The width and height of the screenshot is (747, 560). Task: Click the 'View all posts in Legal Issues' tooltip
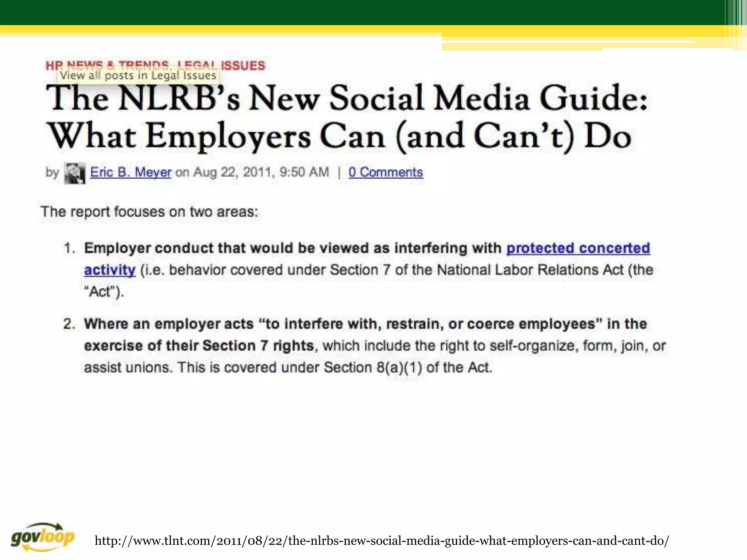pyautogui.click(x=138, y=75)
